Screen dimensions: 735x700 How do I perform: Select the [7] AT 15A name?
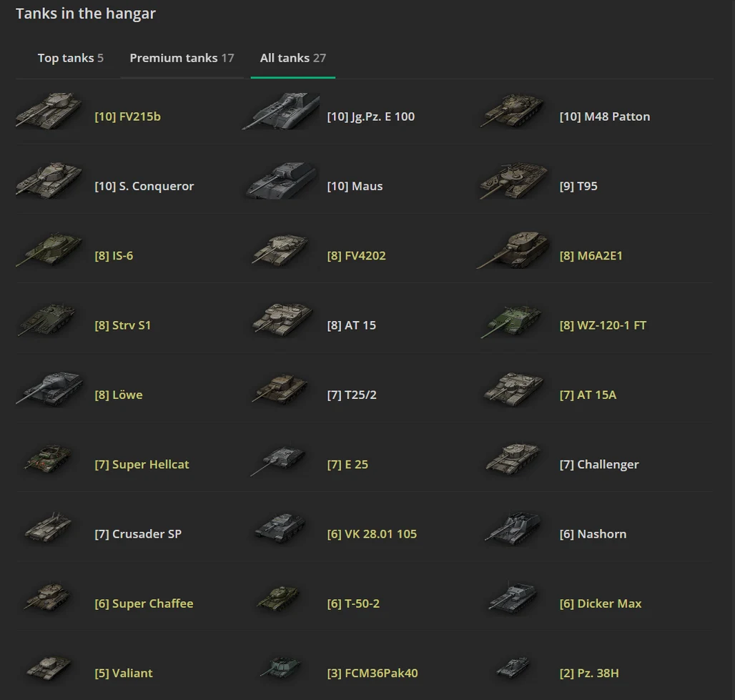pos(588,395)
